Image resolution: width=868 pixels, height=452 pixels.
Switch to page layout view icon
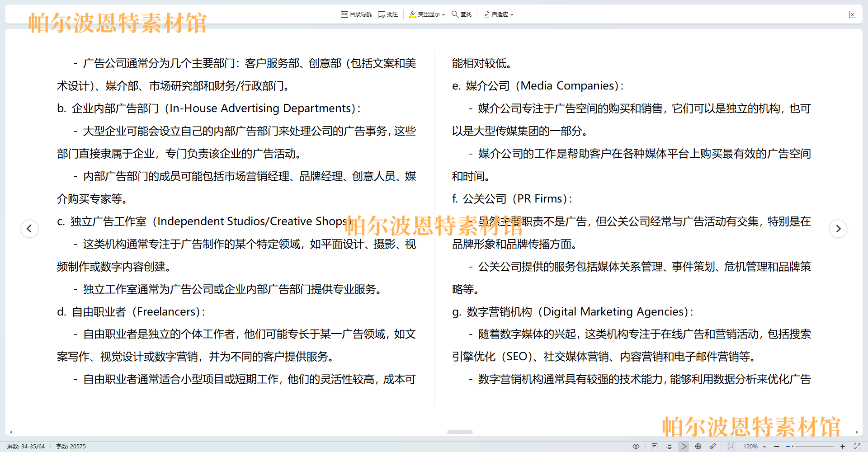[x=655, y=446]
